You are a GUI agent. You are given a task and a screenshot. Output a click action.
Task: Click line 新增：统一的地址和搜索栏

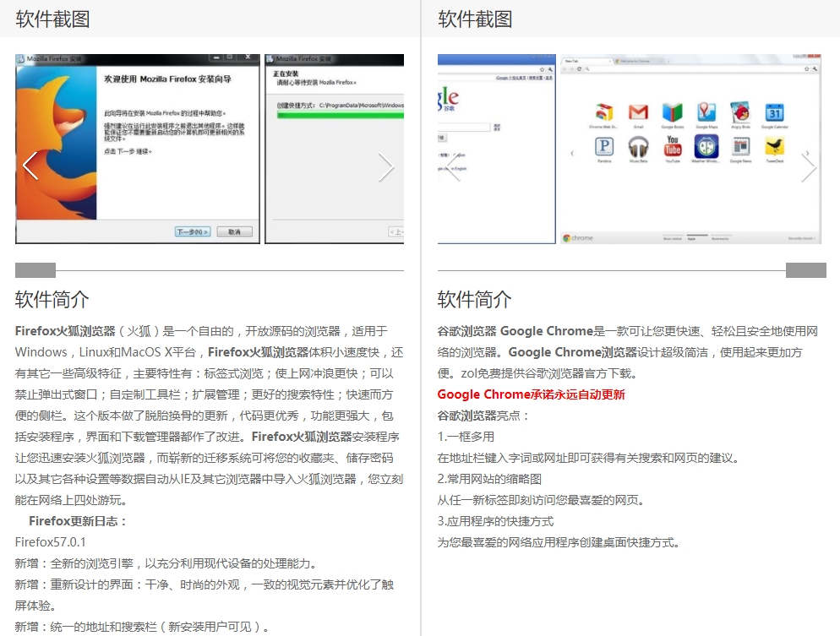tap(143, 627)
